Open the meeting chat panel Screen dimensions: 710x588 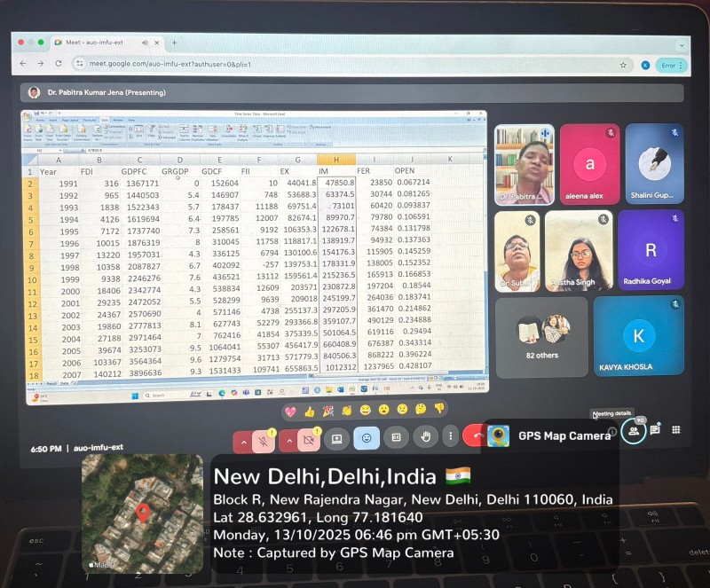(x=655, y=430)
